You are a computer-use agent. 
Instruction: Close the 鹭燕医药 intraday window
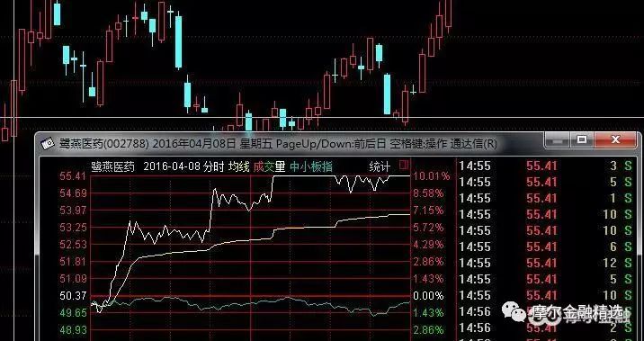pos(615,140)
